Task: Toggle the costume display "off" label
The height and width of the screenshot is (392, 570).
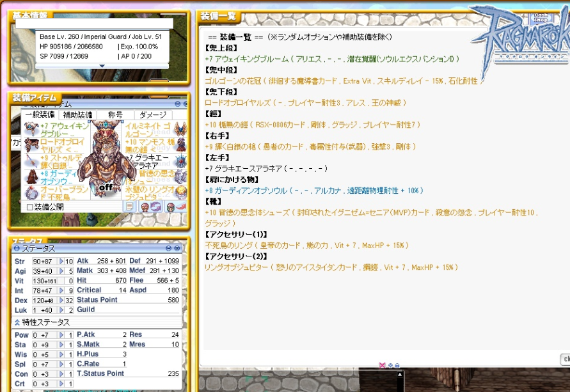Action: click(106, 187)
